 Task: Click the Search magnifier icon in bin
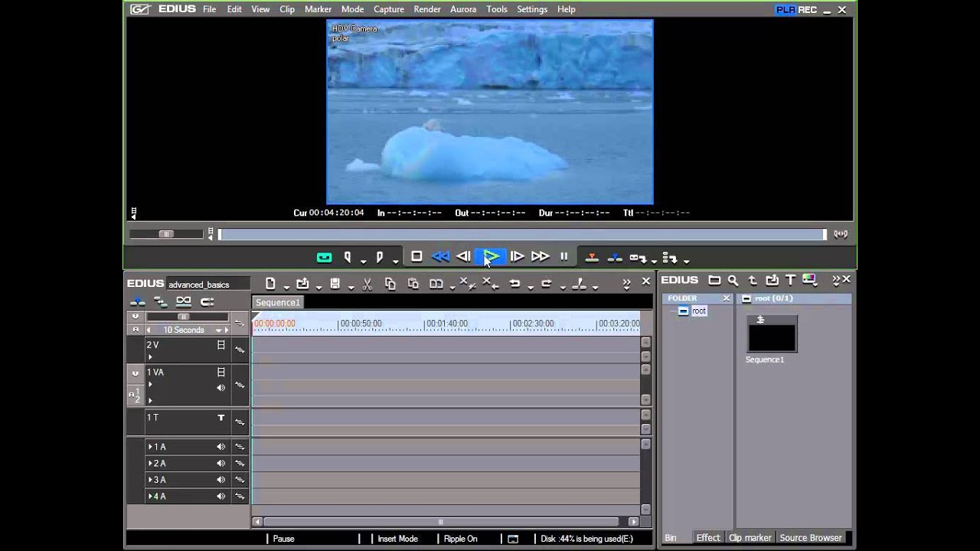[733, 280]
